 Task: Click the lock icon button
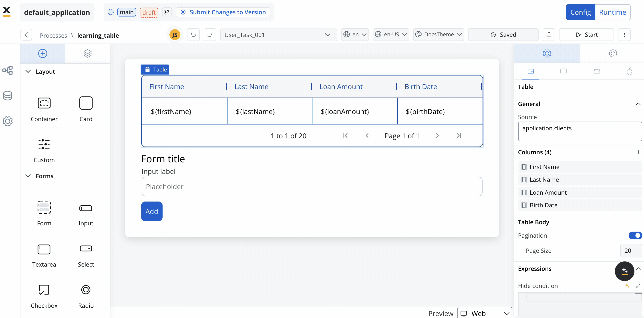(549, 35)
